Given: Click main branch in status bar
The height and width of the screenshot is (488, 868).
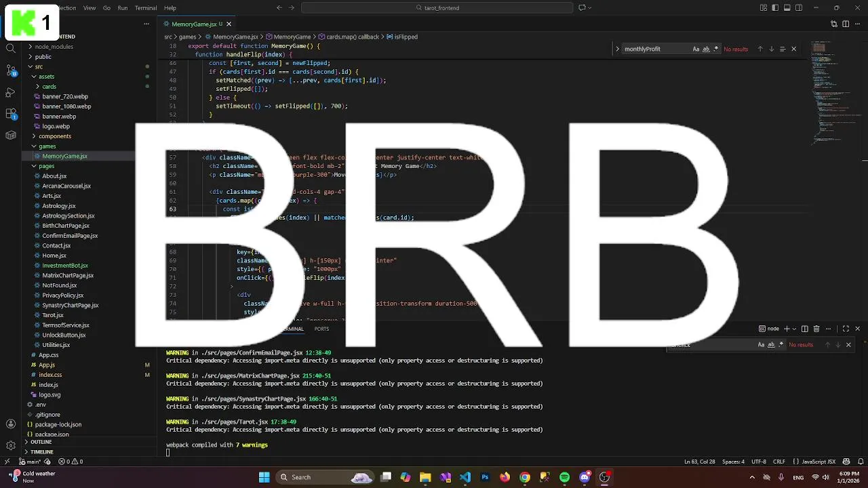Looking at the screenshot, I should (31, 462).
